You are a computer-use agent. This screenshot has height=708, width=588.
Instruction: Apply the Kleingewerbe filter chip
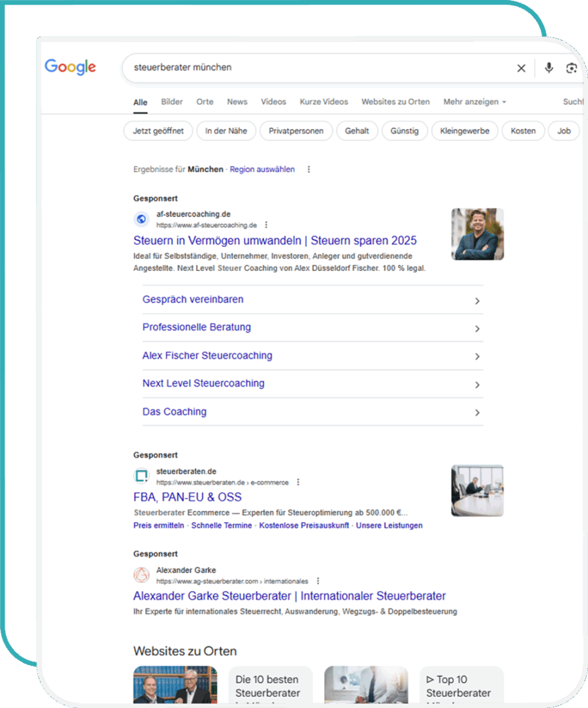coord(465,131)
